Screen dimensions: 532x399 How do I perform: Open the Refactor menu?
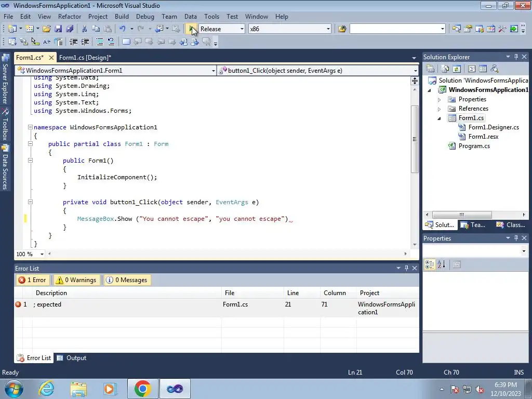69,16
